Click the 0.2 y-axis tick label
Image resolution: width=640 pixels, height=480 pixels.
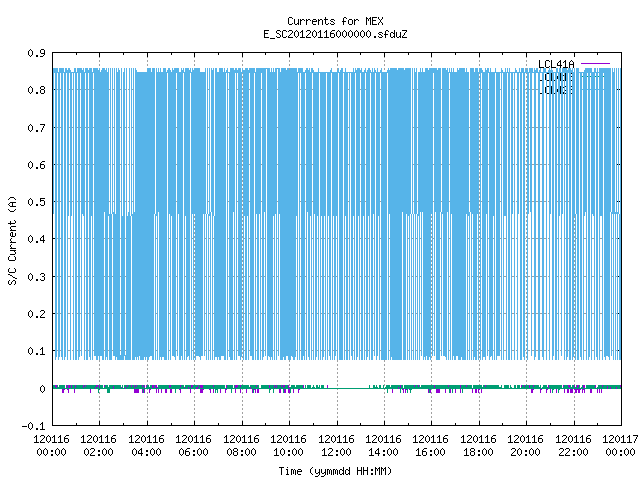point(36,314)
